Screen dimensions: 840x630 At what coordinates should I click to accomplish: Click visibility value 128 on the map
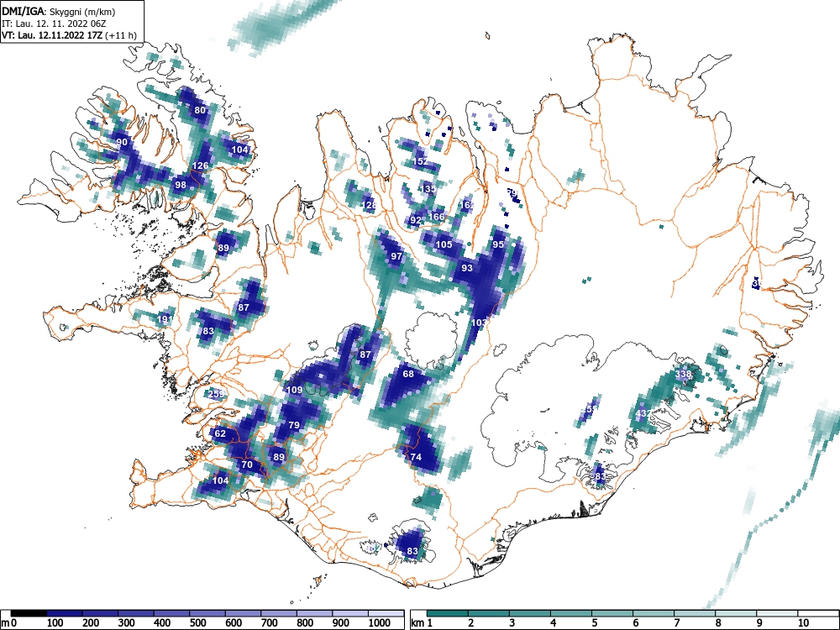[x=369, y=205]
